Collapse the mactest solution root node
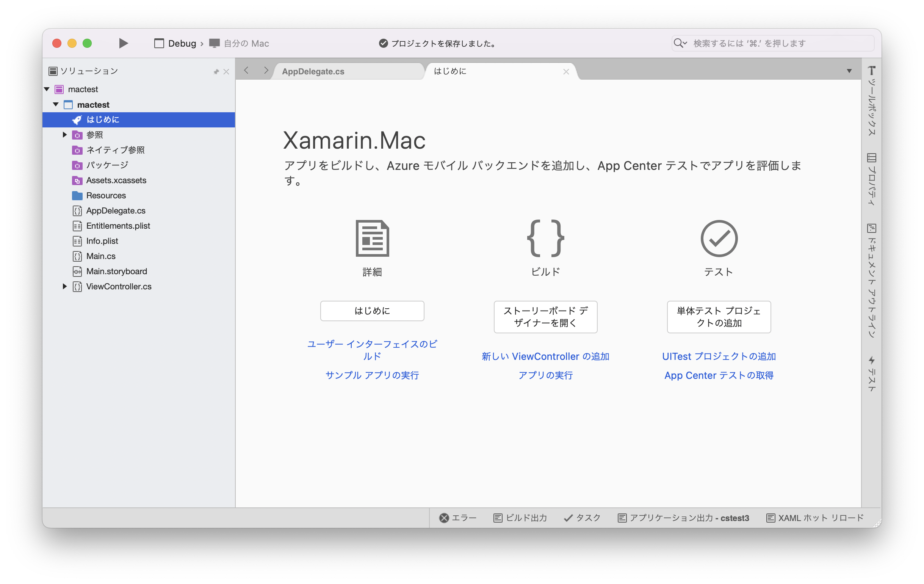Viewport: 924px width, 584px height. coord(47,89)
